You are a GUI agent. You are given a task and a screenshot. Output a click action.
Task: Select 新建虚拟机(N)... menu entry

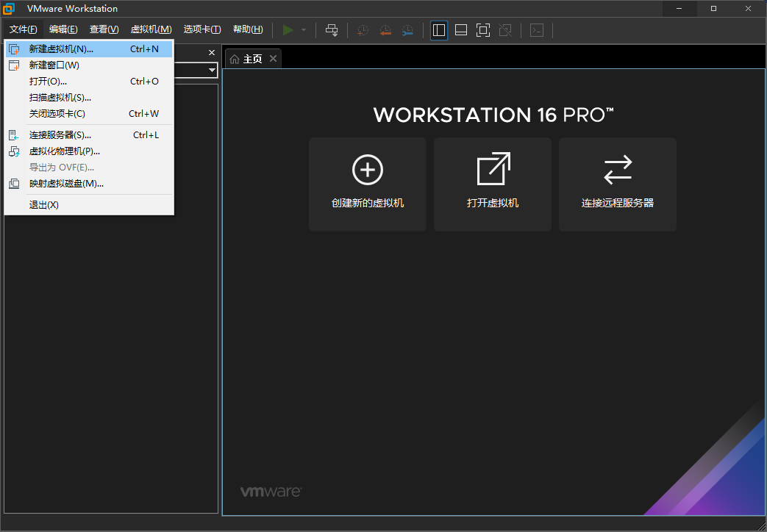click(x=61, y=49)
